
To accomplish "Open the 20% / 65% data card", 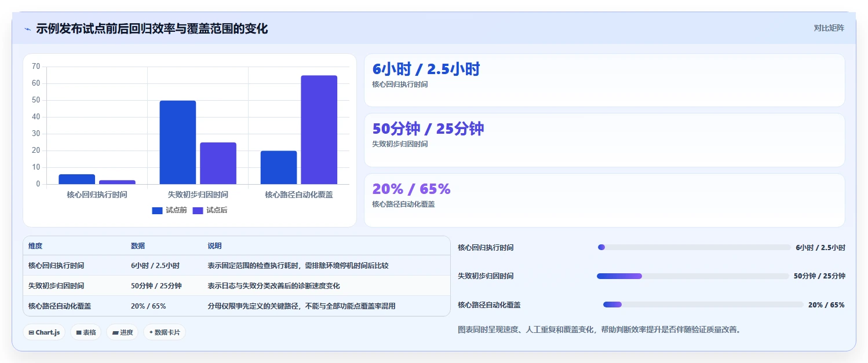I will click(x=604, y=200).
